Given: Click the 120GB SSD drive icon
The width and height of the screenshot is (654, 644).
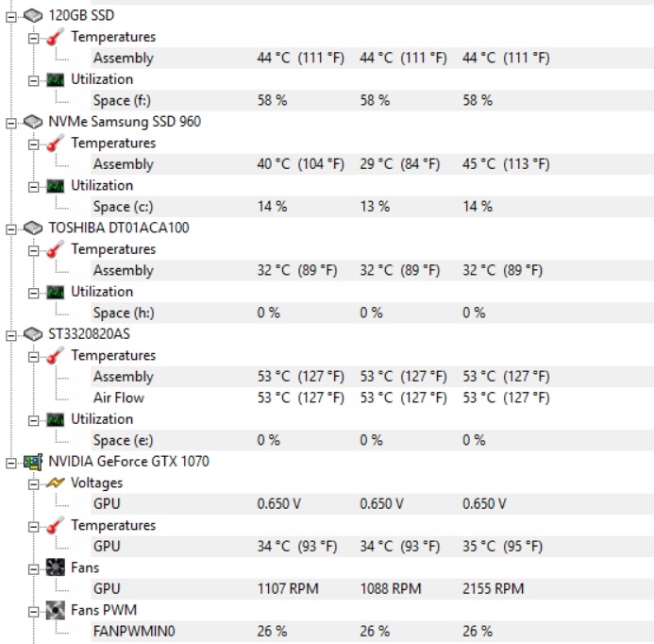Looking at the screenshot, I should [x=32, y=16].
